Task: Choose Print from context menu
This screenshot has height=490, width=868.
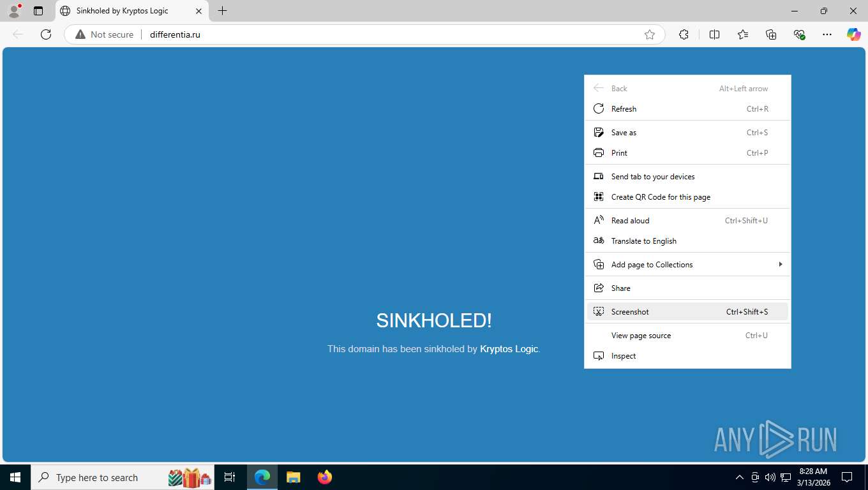Action: point(687,153)
